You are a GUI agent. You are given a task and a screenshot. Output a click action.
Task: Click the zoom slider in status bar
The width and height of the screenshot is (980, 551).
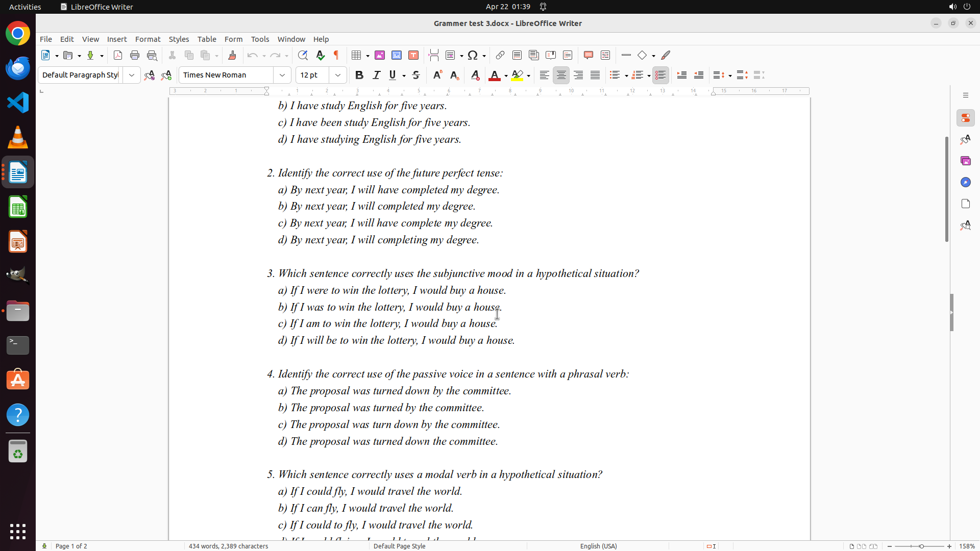pyautogui.click(x=921, y=546)
